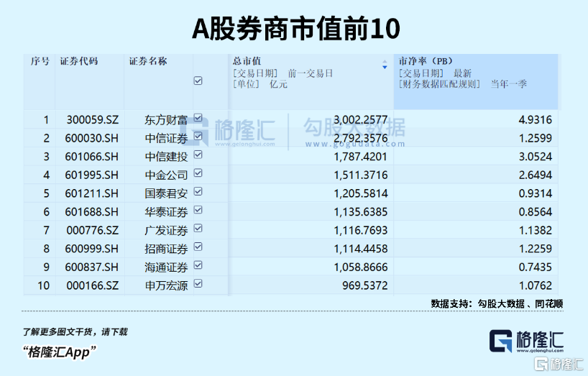
Task: Click PB value 4.9316
Action: click(x=536, y=120)
